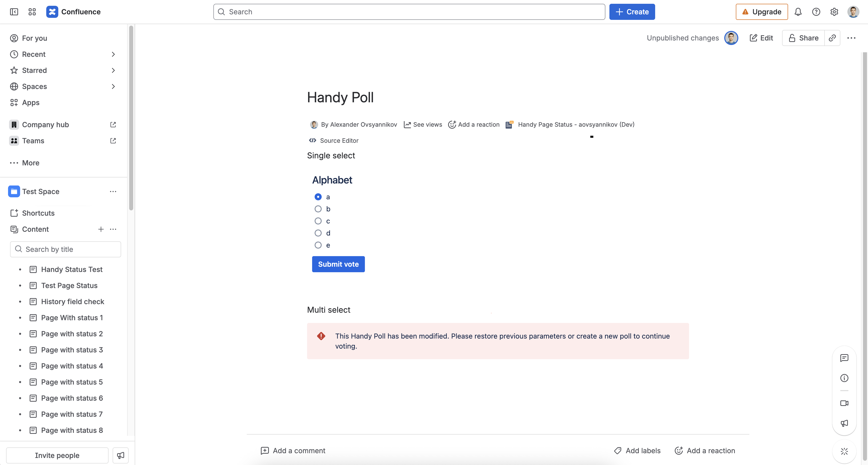Open page more actions ellipsis menu
The height and width of the screenshot is (465, 868).
coord(851,38)
